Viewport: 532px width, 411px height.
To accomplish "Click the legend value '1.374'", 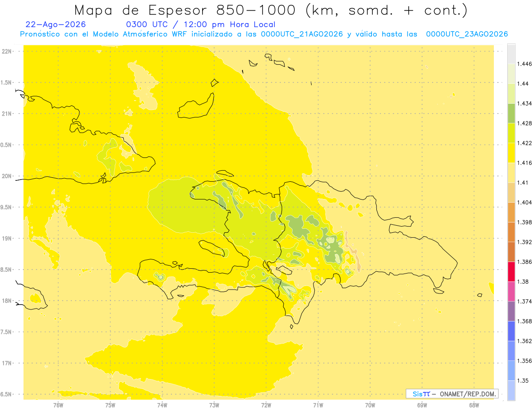I will (x=524, y=301).
